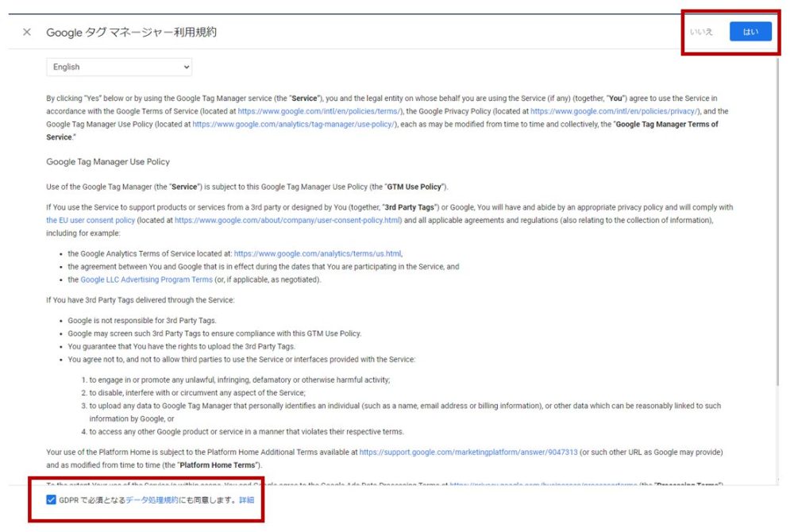Image resolution: width=794 pixels, height=532 pixels.
Task: Open Google LLC Advertising Program Terms link
Action: pos(146,279)
